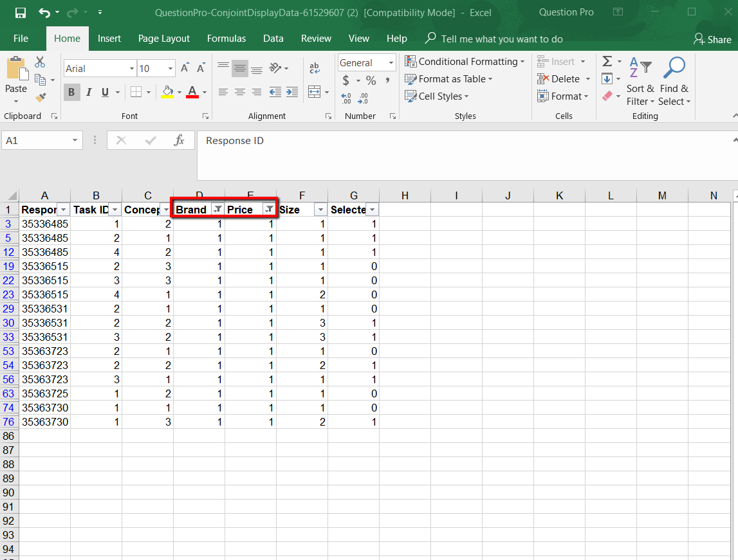Toggle Bold formatting
This screenshot has width=738, height=560.
[x=71, y=93]
